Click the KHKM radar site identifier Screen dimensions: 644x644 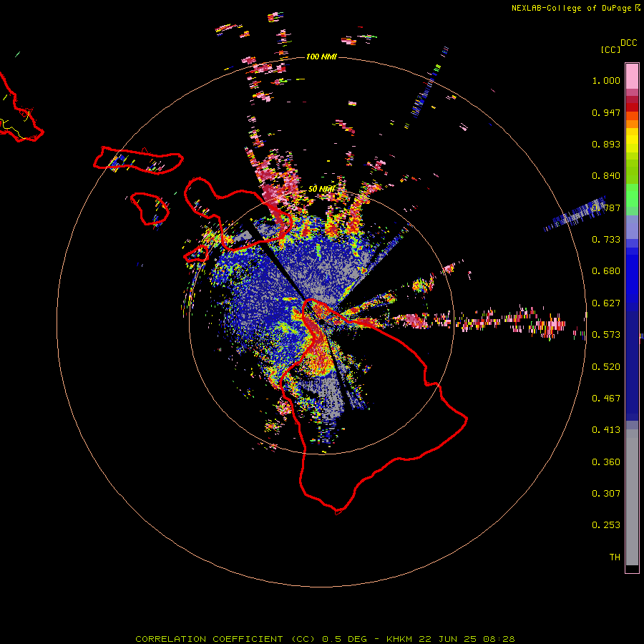pyautogui.click(x=401, y=639)
